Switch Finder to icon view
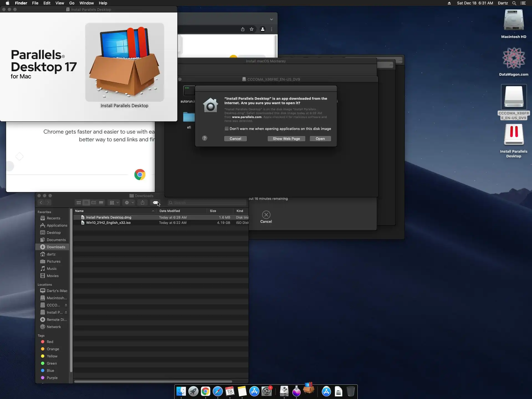Screen dimensions: 532x399 [79, 203]
